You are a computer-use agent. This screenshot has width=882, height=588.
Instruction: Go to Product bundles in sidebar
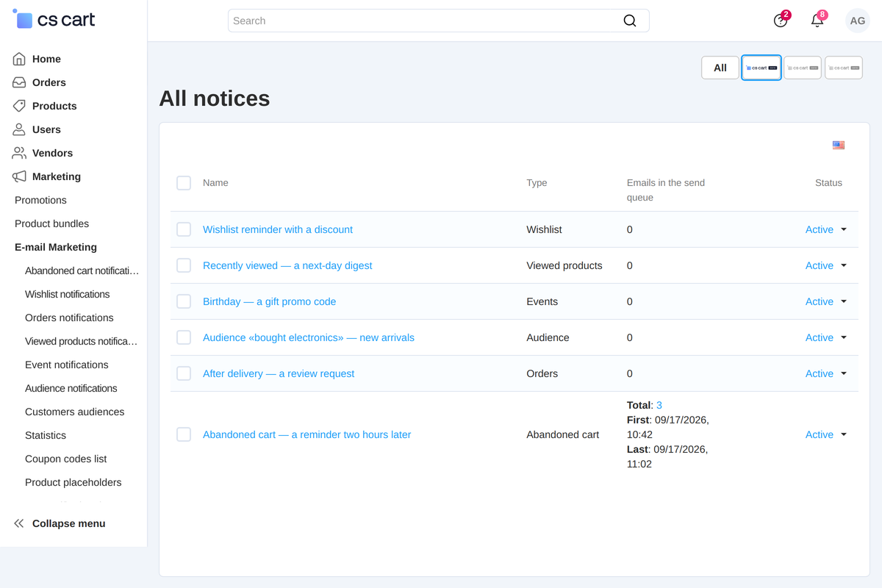pyautogui.click(x=51, y=223)
